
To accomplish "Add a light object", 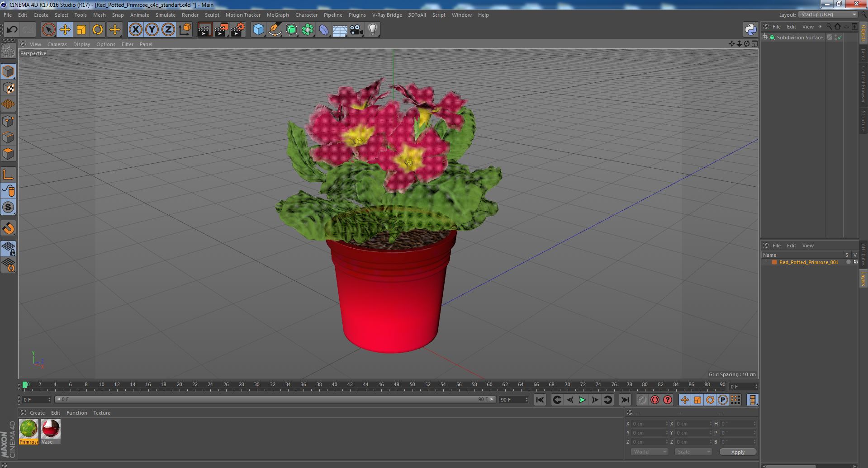I will coord(373,30).
